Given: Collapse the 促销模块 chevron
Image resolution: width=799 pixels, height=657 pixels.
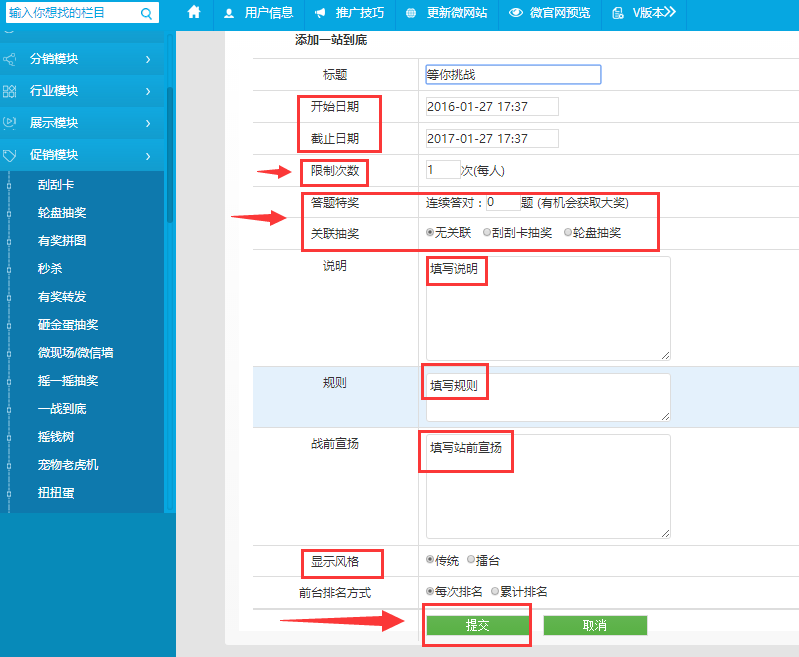Looking at the screenshot, I should point(148,156).
